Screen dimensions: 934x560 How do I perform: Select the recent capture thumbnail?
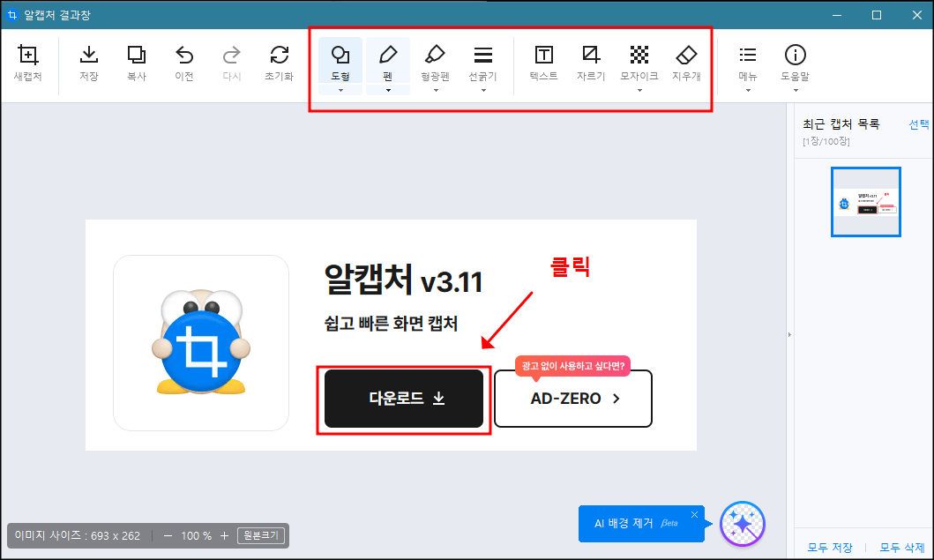(x=865, y=202)
